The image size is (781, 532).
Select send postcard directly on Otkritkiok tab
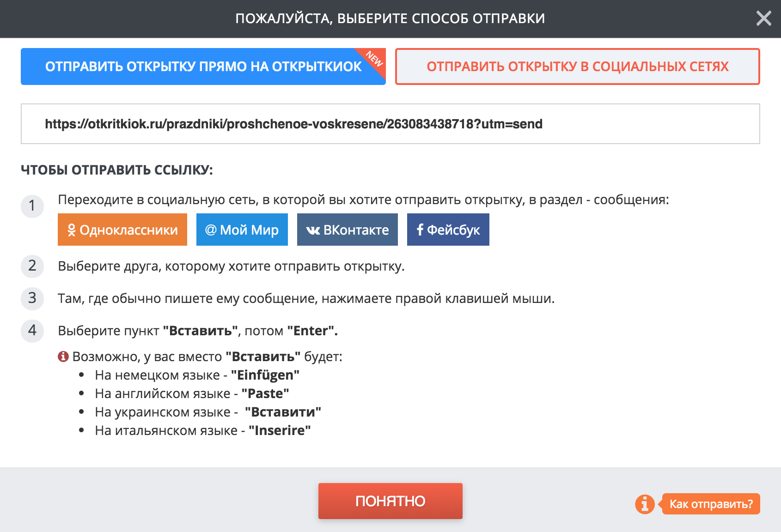(x=203, y=66)
